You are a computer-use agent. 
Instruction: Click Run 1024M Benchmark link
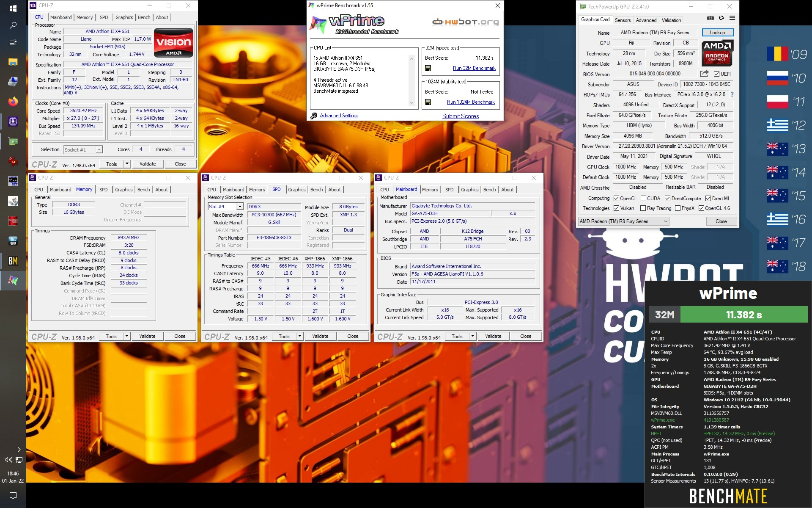pos(471,102)
